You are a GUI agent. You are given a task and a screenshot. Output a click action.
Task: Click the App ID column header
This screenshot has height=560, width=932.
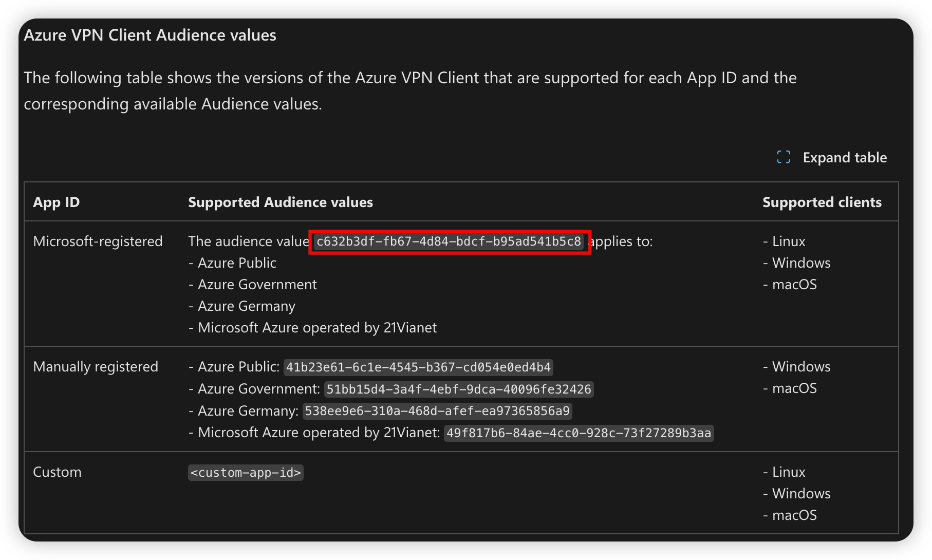coord(57,202)
